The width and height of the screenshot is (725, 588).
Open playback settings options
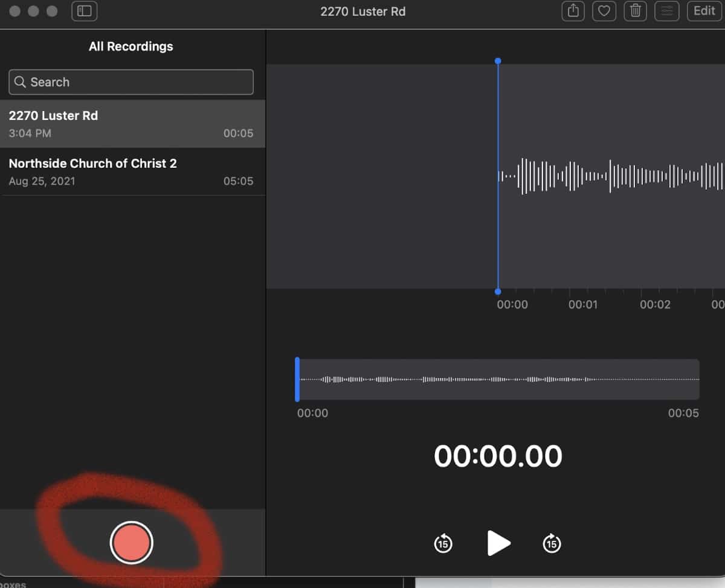[x=666, y=11]
